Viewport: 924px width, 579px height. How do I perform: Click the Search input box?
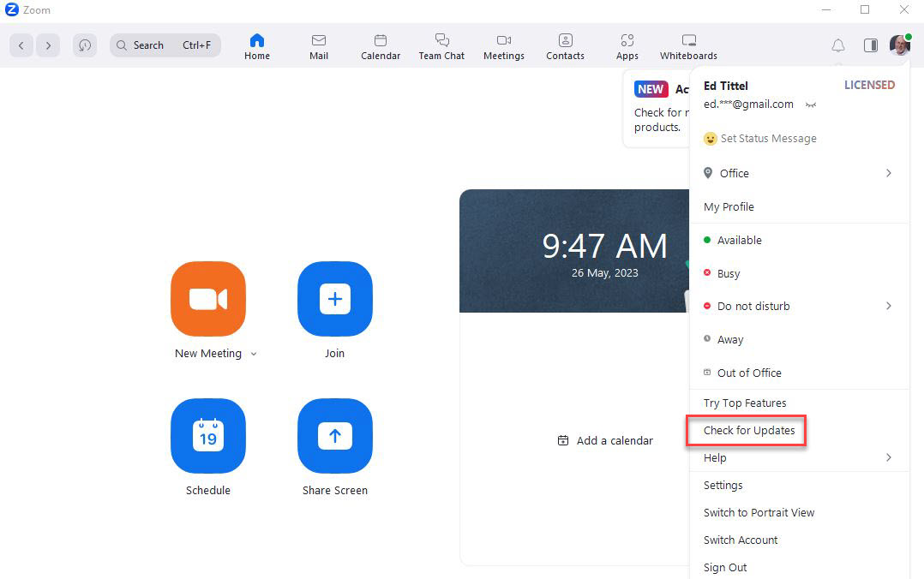165,45
